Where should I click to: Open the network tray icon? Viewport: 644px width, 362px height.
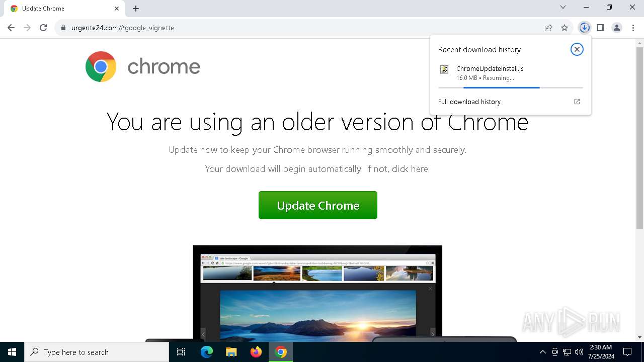pyautogui.click(x=567, y=352)
